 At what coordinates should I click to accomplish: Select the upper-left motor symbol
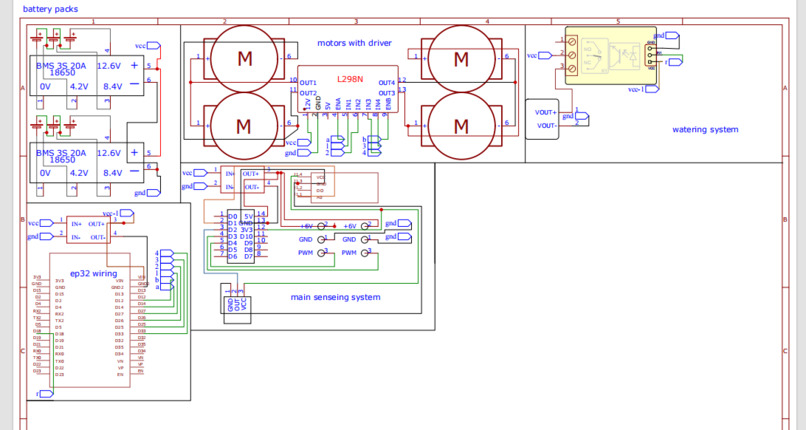click(244, 59)
